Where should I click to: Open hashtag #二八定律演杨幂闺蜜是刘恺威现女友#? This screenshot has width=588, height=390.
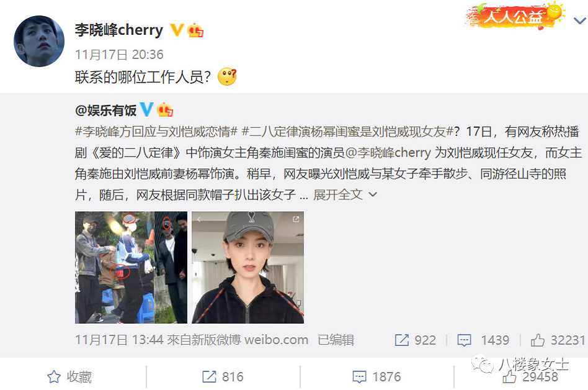347,132
